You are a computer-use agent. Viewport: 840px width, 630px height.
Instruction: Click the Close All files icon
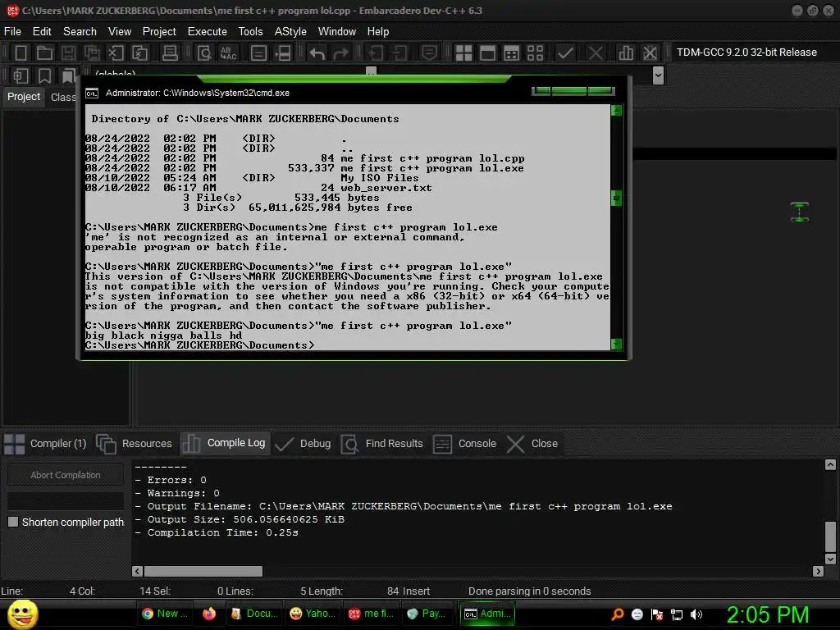[x=139, y=52]
